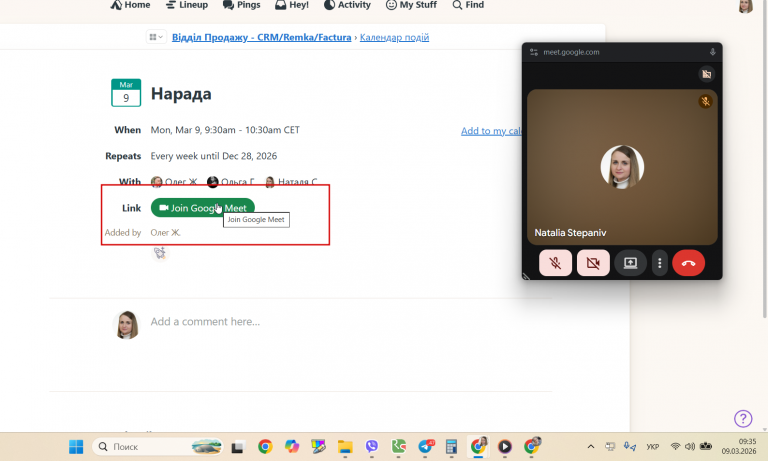
Task: Open Wi-Fi network status in tray
Action: click(x=675, y=446)
